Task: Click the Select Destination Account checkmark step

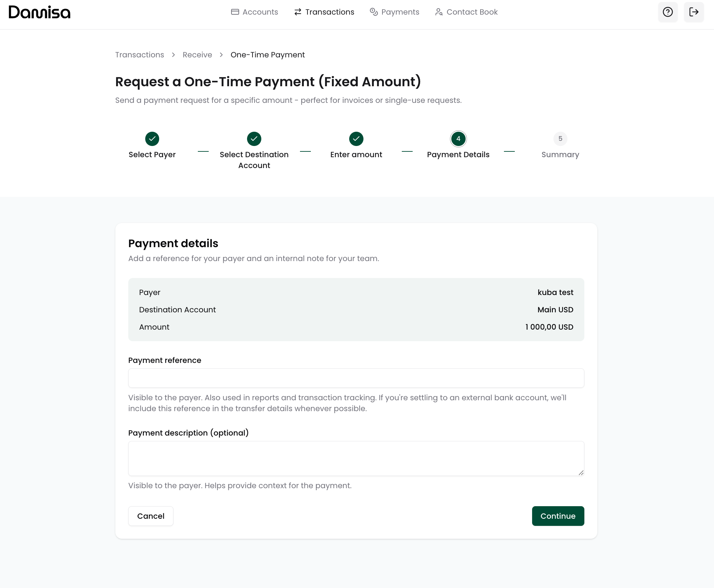Action: pos(254,139)
